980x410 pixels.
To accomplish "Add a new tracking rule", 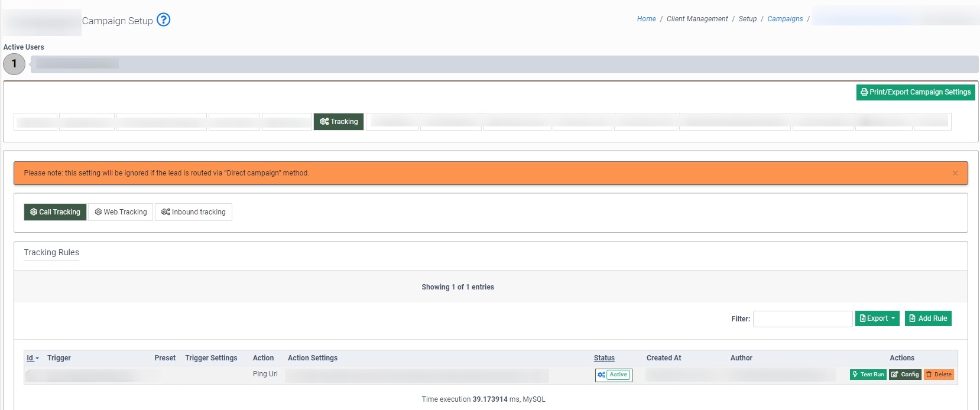I will [928, 318].
